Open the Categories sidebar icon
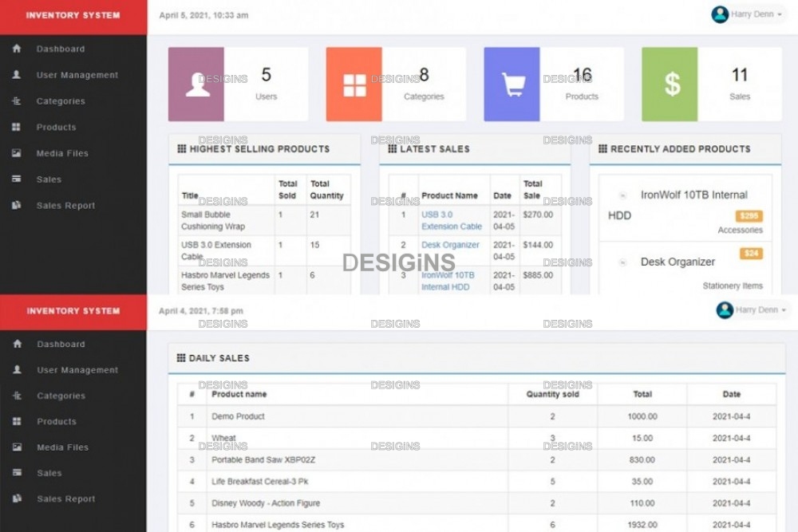 coord(16,101)
